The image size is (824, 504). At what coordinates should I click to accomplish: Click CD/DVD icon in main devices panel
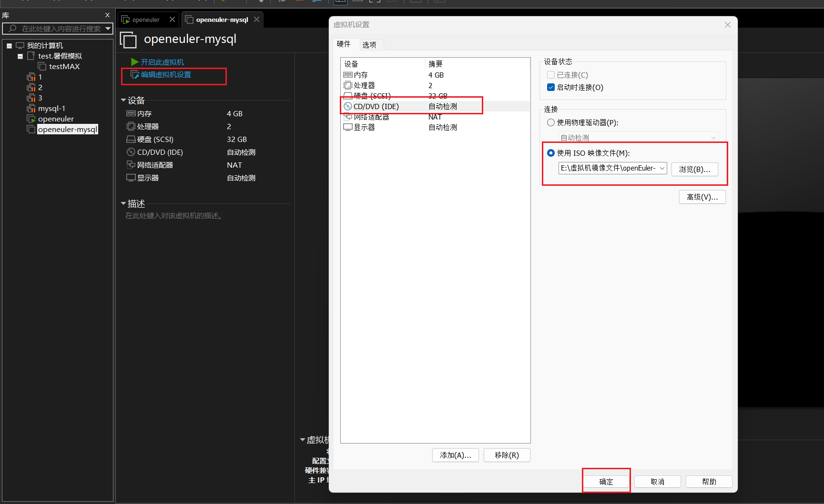point(131,152)
